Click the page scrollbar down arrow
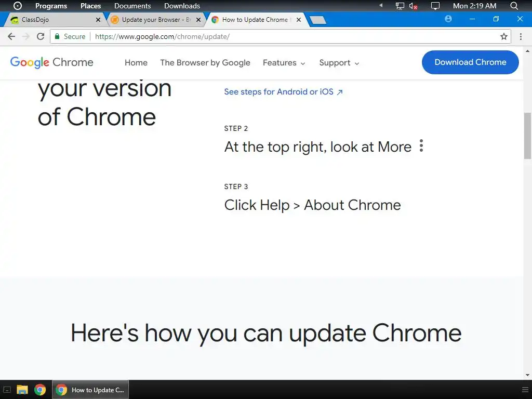532x399 pixels. tap(528, 375)
